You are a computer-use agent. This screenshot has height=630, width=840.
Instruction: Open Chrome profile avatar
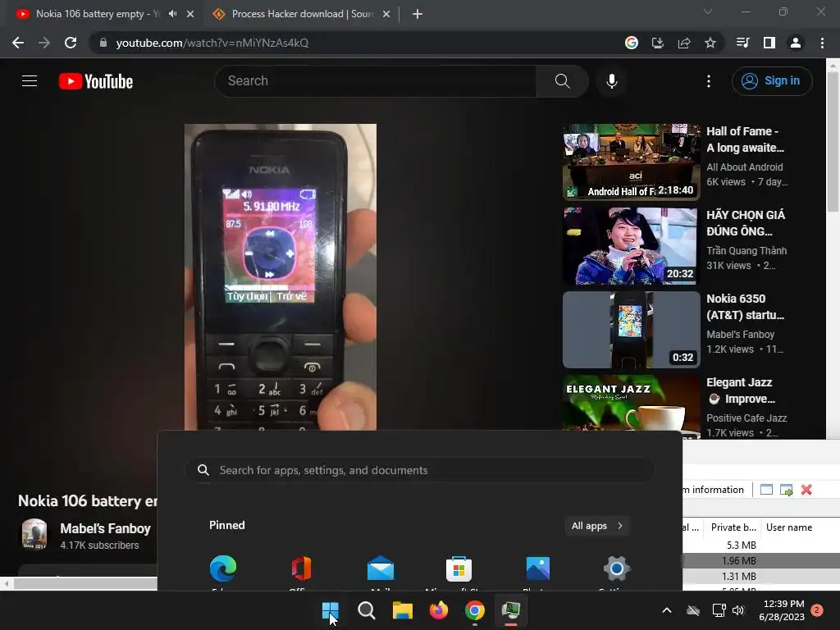(x=796, y=43)
